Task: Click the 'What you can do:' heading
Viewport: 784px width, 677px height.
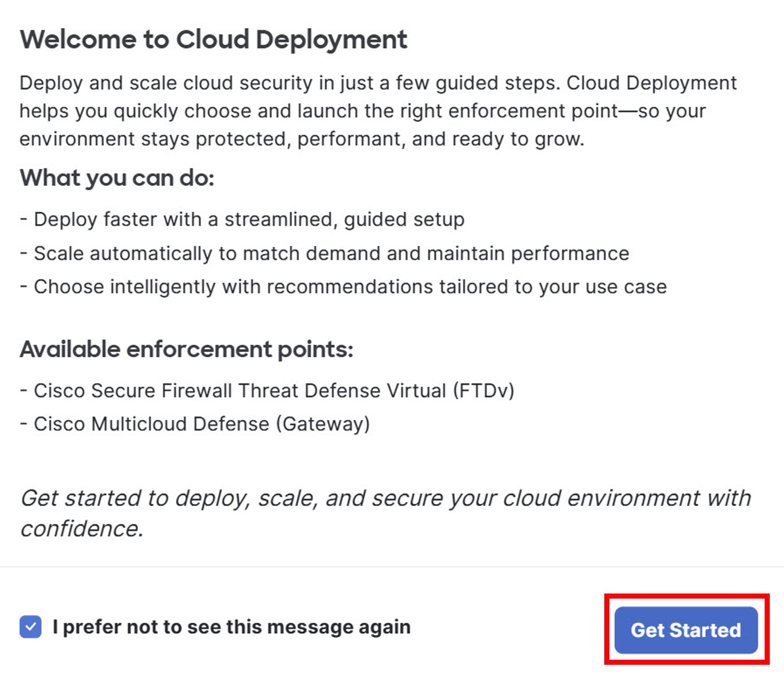Action: (117, 178)
